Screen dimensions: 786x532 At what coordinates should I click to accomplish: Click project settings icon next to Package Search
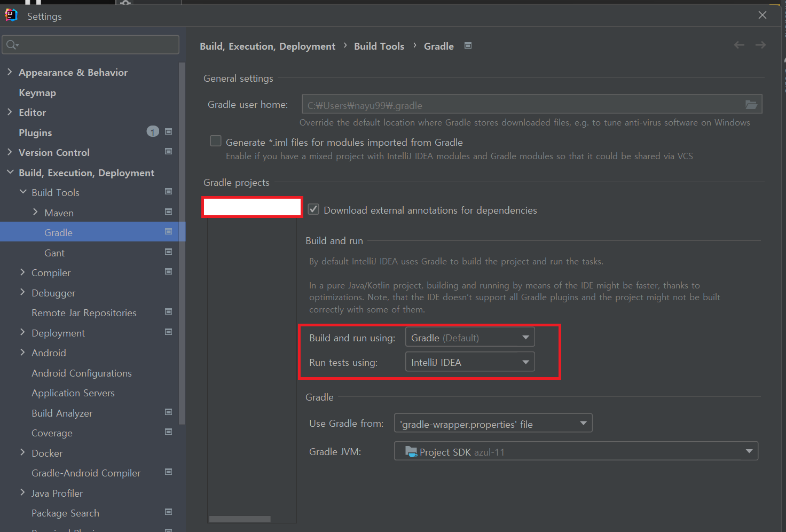[169, 512]
